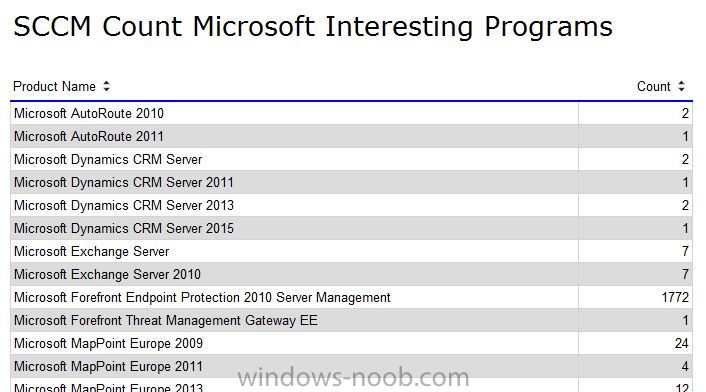Image resolution: width=706 pixels, height=392 pixels.
Task: Select Microsoft MapPoint Europe 2011 row
Action: pyautogui.click(x=351, y=366)
